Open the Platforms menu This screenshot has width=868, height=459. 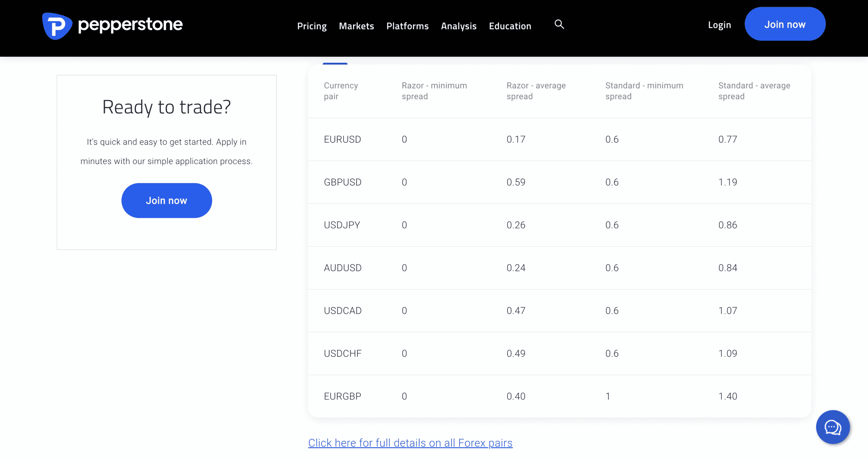407,26
